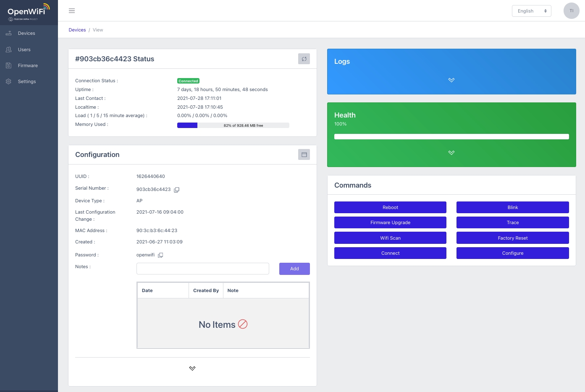585x392 pixels.
Task: Click the Factory Reset button
Action: [512, 238]
